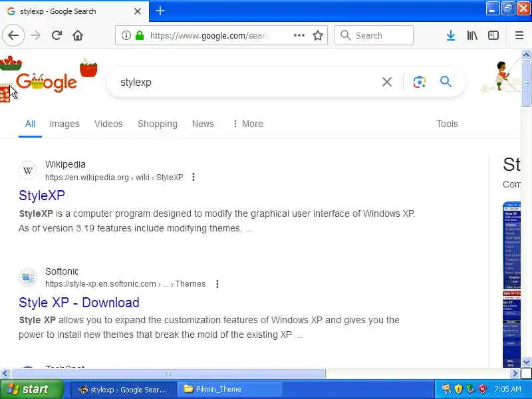Click vertical scrollbar up arrow
Image resolution: width=532 pixels, height=399 pixels.
tap(526, 55)
